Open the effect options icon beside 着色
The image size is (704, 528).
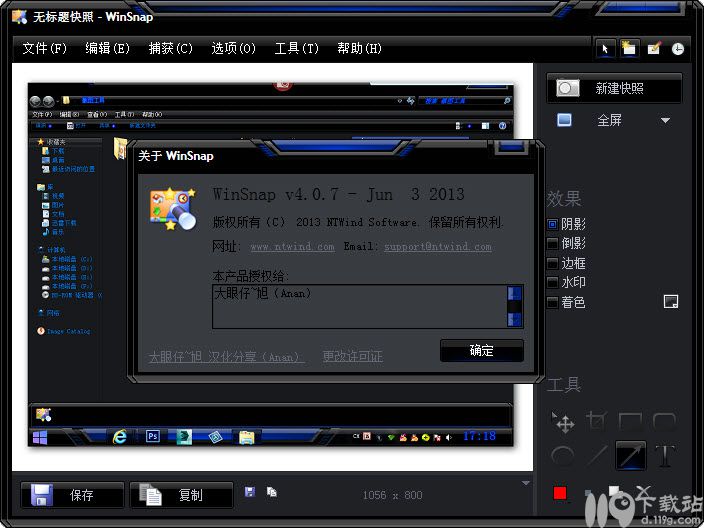(671, 302)
